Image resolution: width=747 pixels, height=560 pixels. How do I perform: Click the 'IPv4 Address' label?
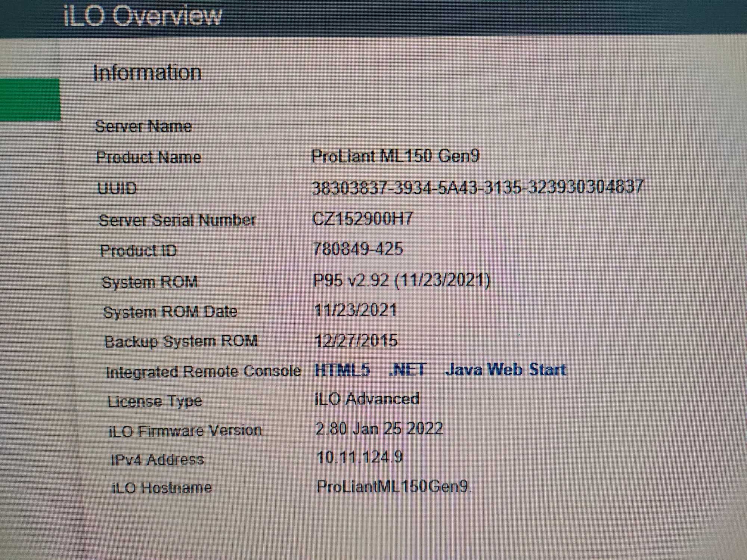pyautogui.click(x=157, y=460)
